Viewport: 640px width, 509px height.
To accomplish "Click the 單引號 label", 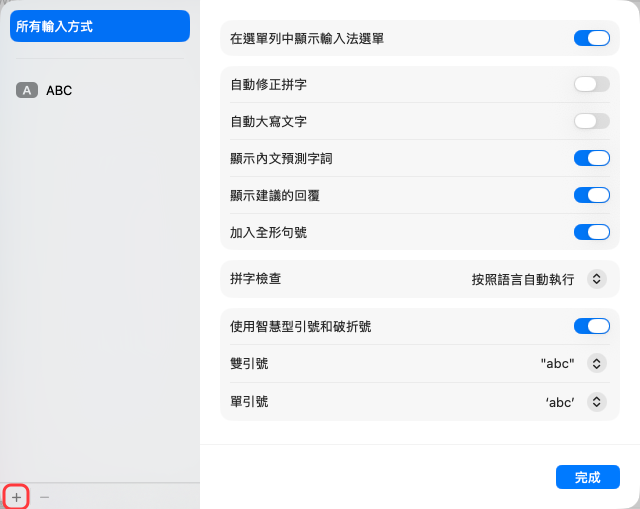I will click(x=249, y=402).
